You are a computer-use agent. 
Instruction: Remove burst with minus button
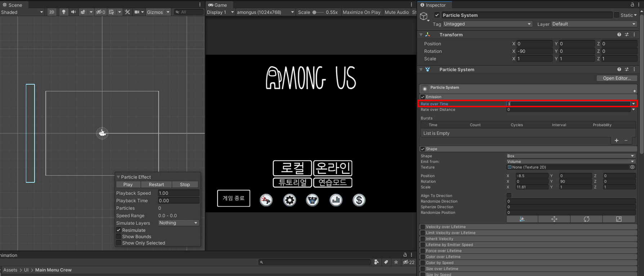[x=626, y=140]
